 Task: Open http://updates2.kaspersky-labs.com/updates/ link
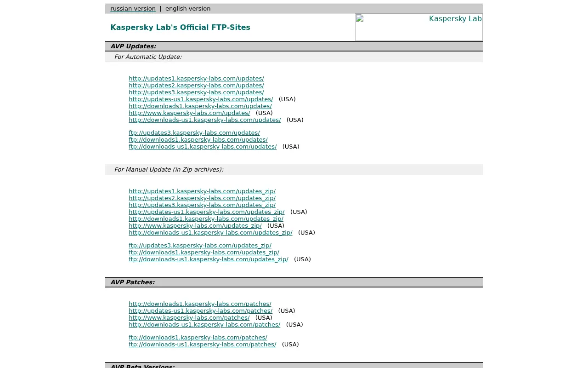(x=196, y=86)
